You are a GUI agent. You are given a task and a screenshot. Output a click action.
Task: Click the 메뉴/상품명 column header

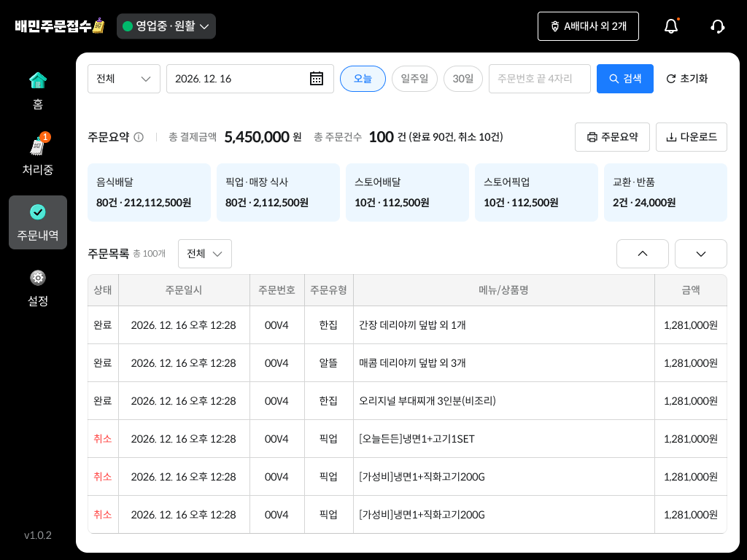503,290
